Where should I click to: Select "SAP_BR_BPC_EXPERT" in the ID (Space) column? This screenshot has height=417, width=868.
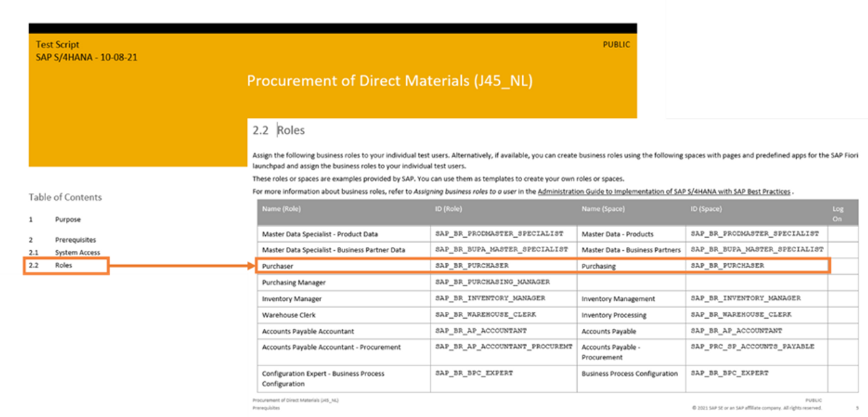point(730,373)
